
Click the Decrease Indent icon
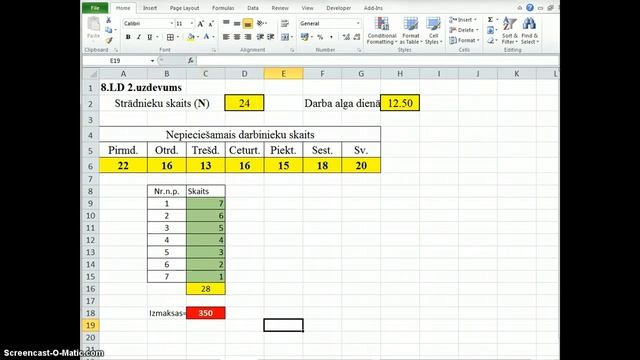pyautogui.click(x=260, y=37)
